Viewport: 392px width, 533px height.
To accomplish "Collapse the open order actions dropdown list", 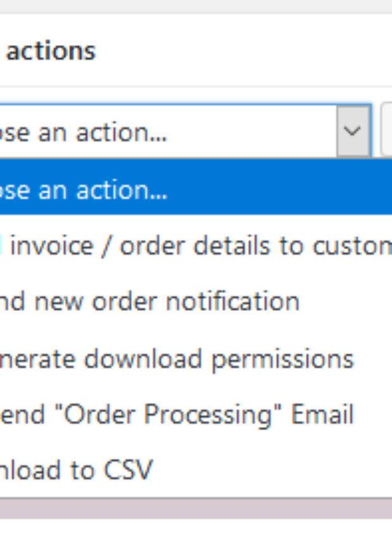I will coord(353,131).
